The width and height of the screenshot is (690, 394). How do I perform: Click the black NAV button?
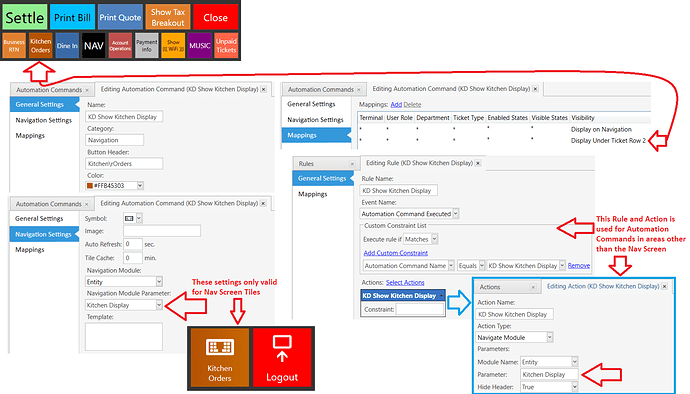coord(94,45)
